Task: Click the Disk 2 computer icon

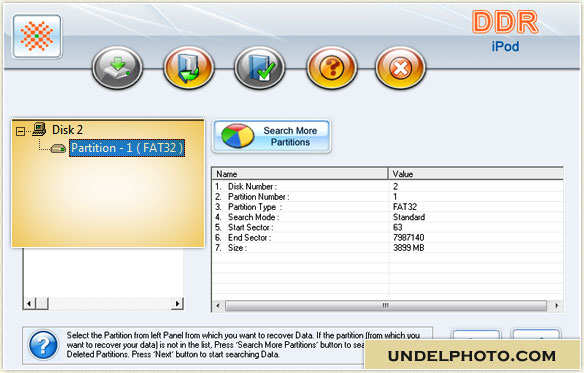Action: (39, 129)
